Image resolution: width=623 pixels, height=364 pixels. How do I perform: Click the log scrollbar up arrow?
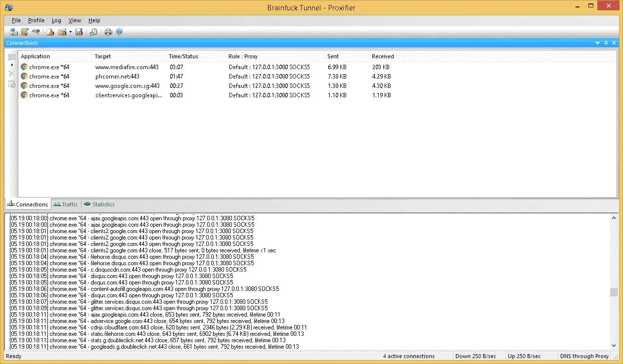(614, 218)
